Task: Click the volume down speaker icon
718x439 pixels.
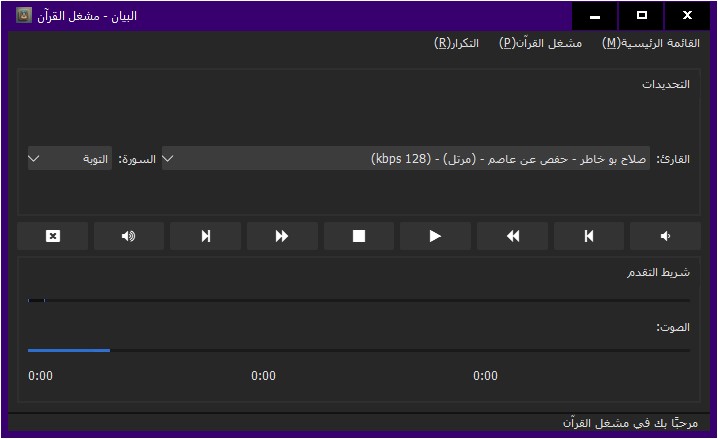Action: click(x=665, y=236)
